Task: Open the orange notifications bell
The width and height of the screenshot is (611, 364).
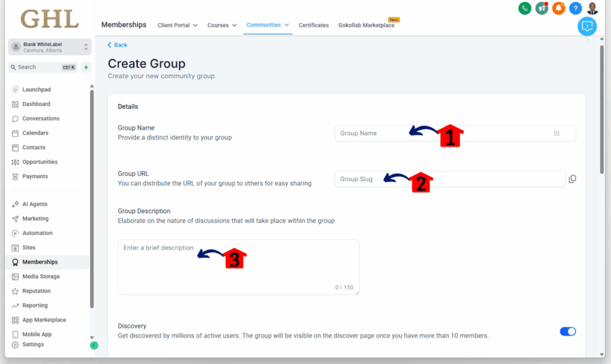Action: (x=558, y=8)
